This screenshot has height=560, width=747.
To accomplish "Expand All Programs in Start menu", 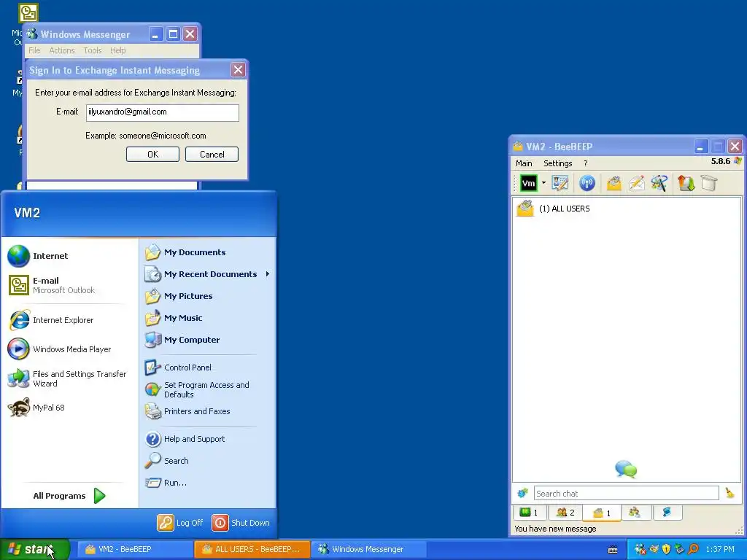I will pos(69,496).
